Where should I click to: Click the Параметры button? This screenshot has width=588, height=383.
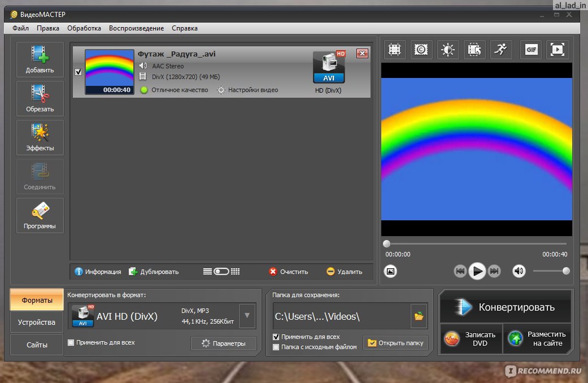(224, 343)
